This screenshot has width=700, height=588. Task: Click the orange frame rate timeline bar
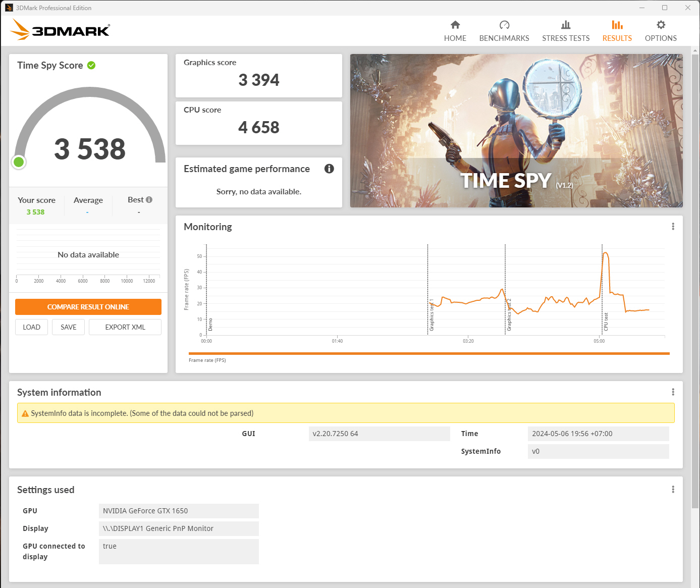coord(428,353)
